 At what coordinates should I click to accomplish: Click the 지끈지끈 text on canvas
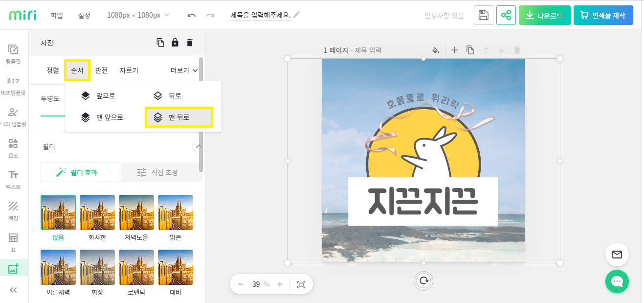(423, 201)
